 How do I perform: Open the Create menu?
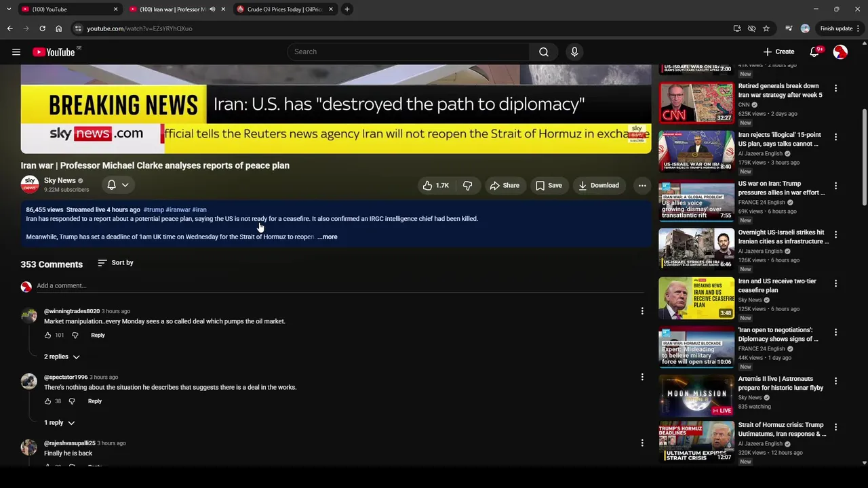(778, 52)
